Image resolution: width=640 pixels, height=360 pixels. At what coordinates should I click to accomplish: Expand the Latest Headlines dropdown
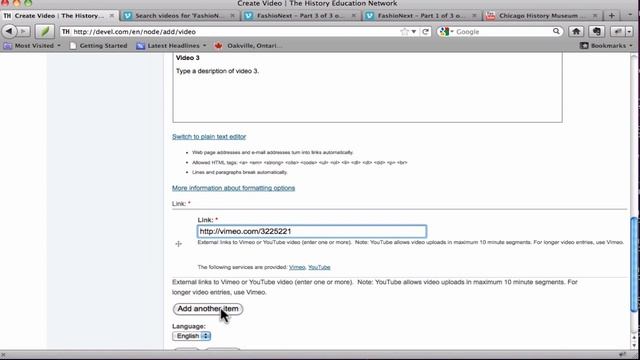tap(204, 46)
